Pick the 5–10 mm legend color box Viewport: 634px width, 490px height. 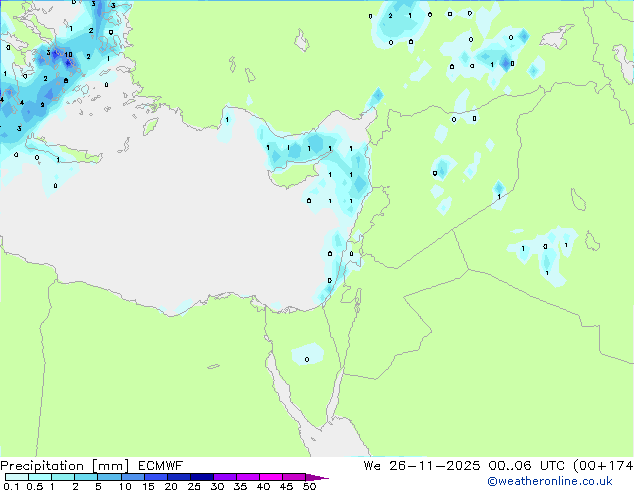pyautogui.click(x=109, y=477)
